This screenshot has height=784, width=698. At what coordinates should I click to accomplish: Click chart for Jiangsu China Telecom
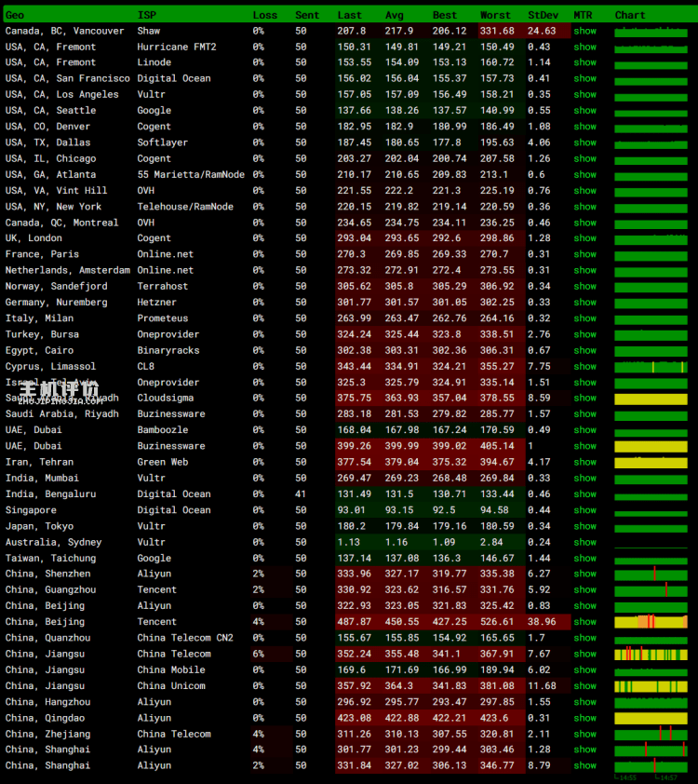[651, 654]
